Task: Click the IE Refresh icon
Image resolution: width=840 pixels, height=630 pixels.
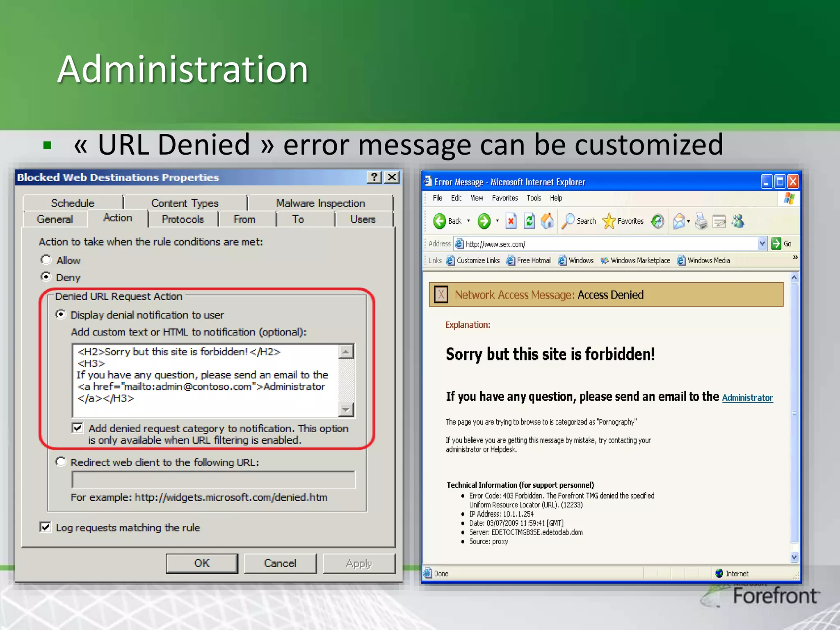Action: click(x=530, y=221)
